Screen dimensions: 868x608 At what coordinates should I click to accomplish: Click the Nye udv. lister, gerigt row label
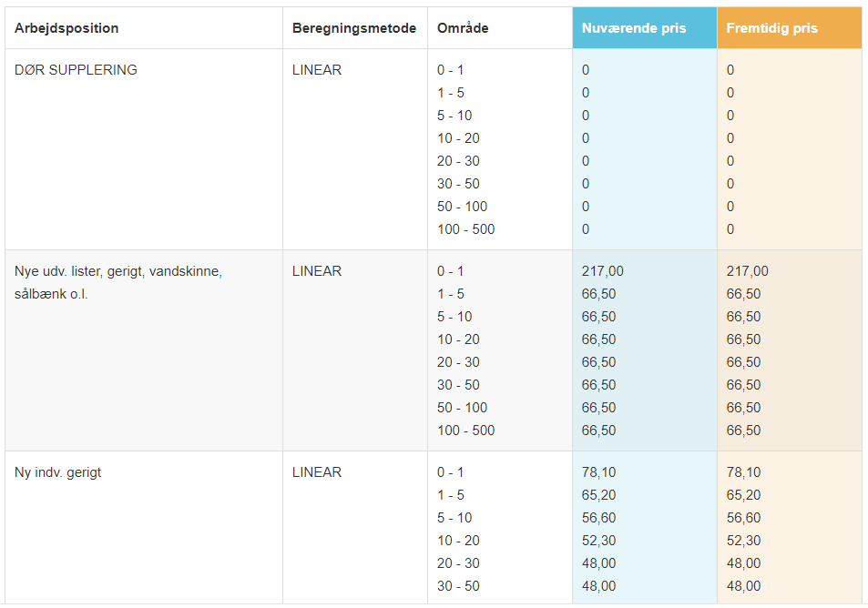click(117, 272)
